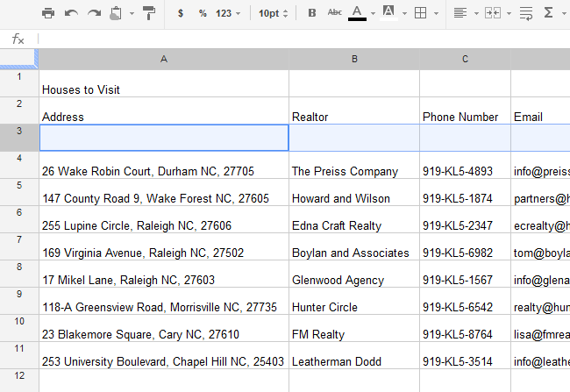The height and width of the screenshot is (392, 570).
Task: Select row 3 header
Action: coord(19,138)
